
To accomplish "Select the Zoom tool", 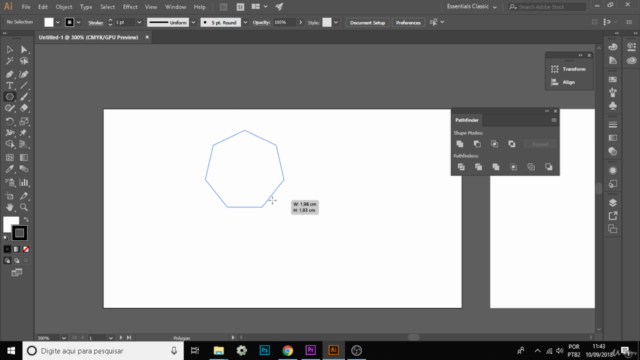I will click(x=24, y=207).
